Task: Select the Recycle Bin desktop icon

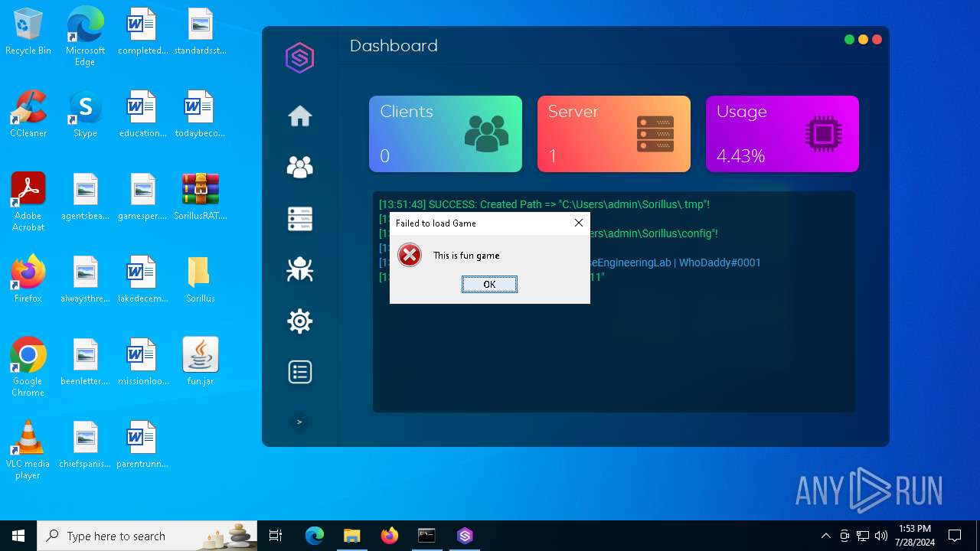Action: pyautogui.click(x=28, y=32)
